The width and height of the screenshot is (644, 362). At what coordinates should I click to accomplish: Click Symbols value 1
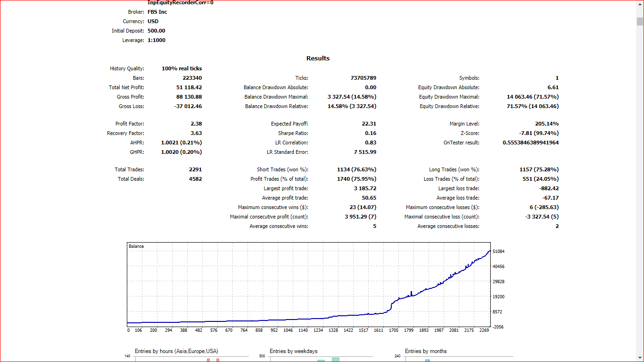pyautogui.click(x=557, y=78)
